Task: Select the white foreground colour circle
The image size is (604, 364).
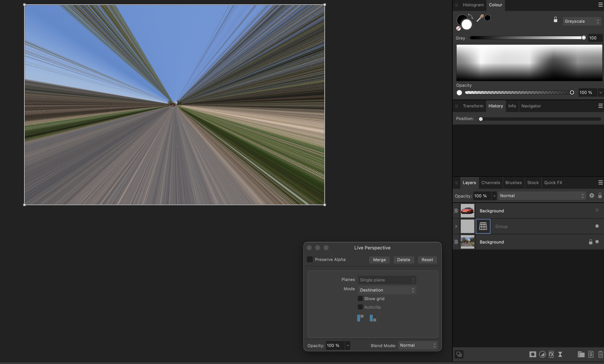Action: click(x=466, y=24)
